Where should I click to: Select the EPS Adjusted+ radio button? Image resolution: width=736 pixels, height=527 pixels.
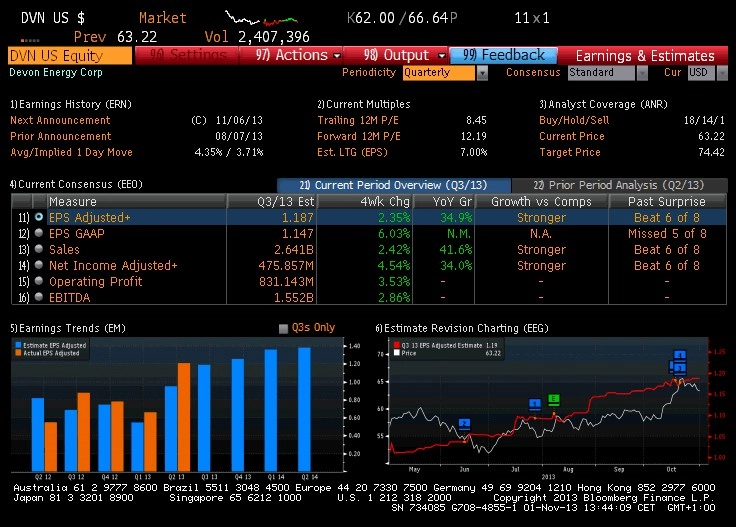pyautogui.click(x=39, y=217)
